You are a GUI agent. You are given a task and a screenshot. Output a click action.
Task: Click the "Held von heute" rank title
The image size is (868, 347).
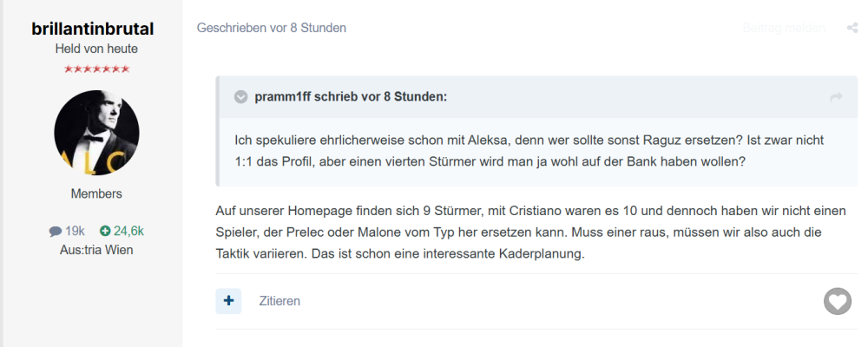pos(96,49)
